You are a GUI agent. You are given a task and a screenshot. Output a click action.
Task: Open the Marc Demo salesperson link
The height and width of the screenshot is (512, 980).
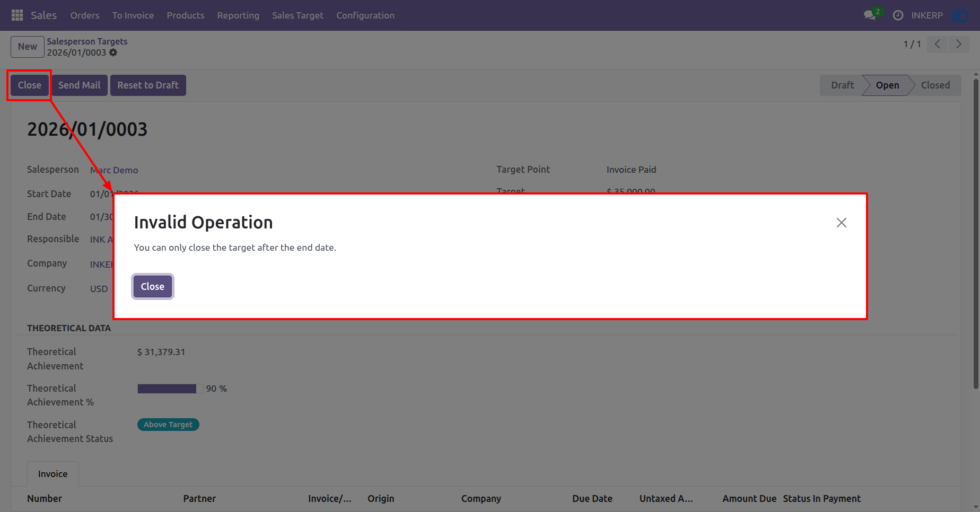tap(114, 170)
